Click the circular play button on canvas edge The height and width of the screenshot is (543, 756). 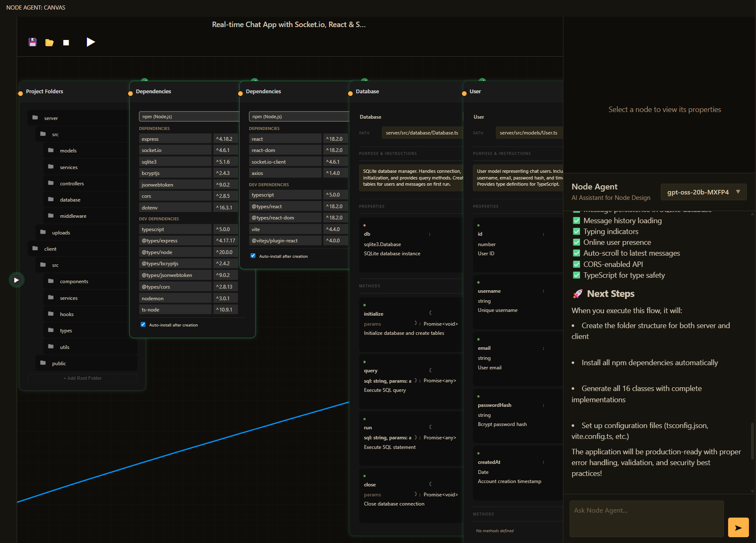tap(17, 280)
